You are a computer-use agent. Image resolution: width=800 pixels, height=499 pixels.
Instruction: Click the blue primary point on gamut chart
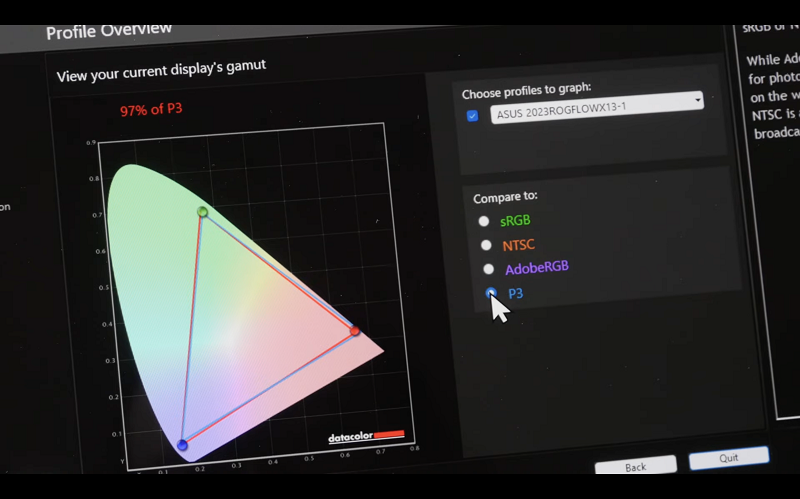tap(182, 445)
